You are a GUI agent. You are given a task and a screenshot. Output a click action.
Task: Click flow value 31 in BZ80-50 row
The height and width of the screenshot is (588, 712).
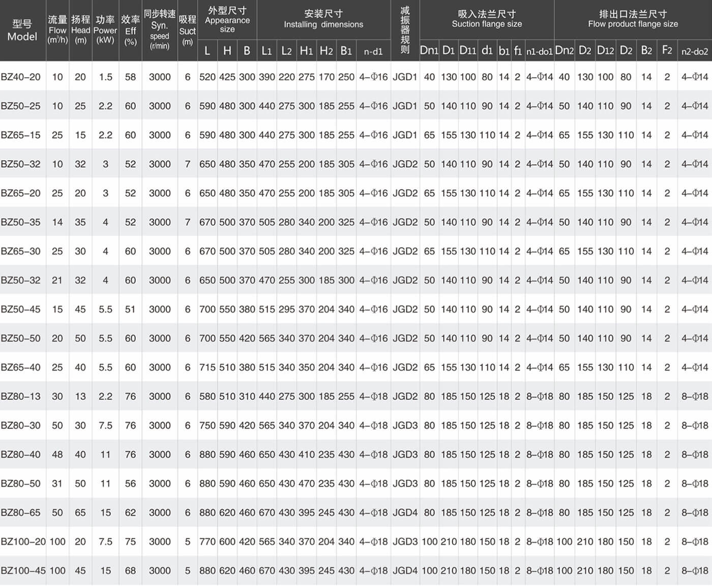coord(57,483)
